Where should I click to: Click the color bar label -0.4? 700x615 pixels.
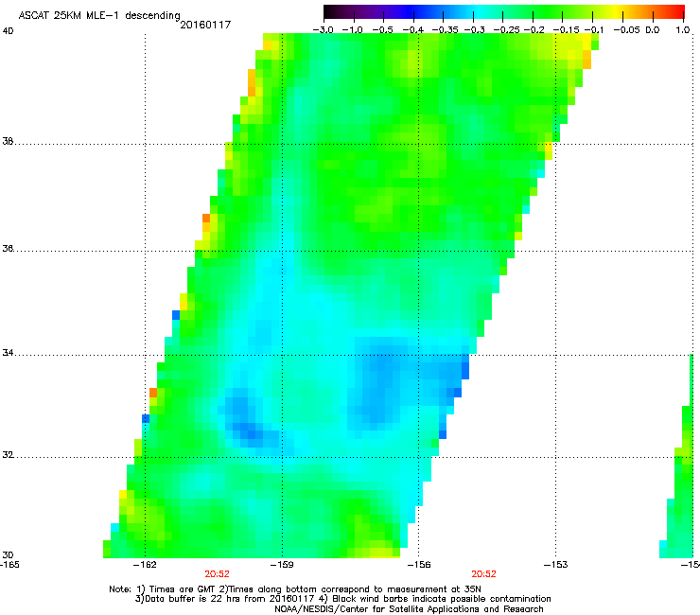point(413,30)
